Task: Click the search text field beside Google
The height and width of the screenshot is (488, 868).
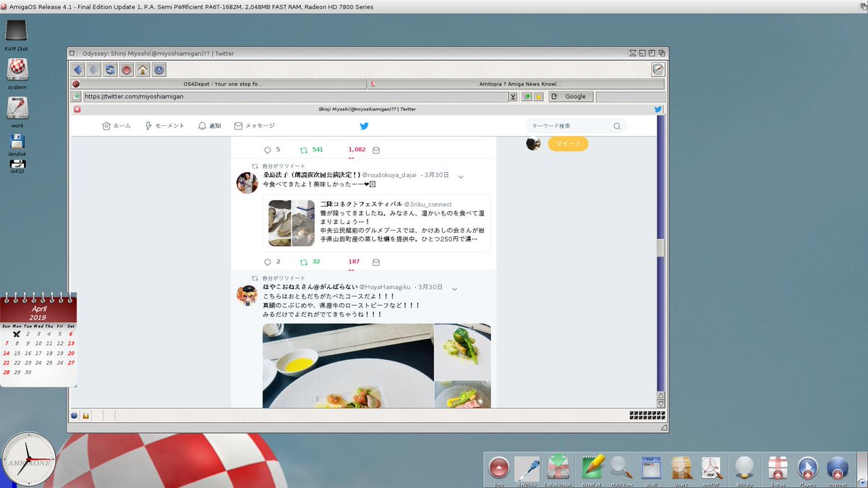Action: pyautogui.click(x=629, y=96)
